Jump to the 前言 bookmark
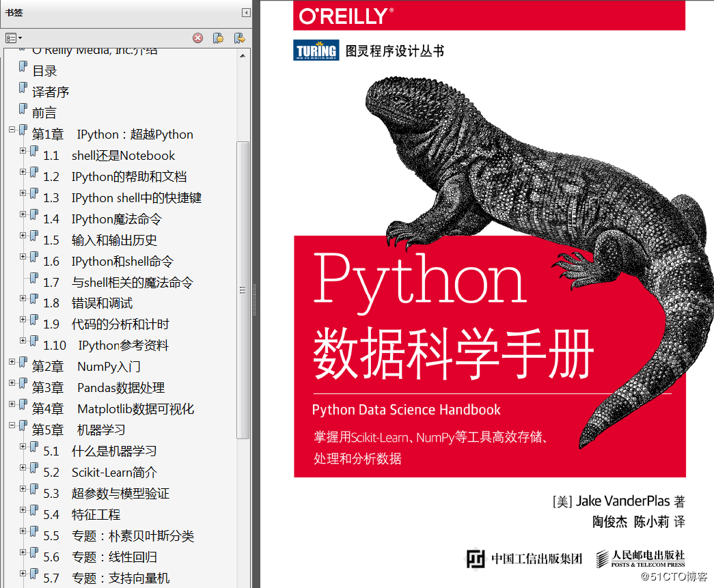The height and width of the screenshot is (588, 714). pyautogui.click(x=44, y=113)
